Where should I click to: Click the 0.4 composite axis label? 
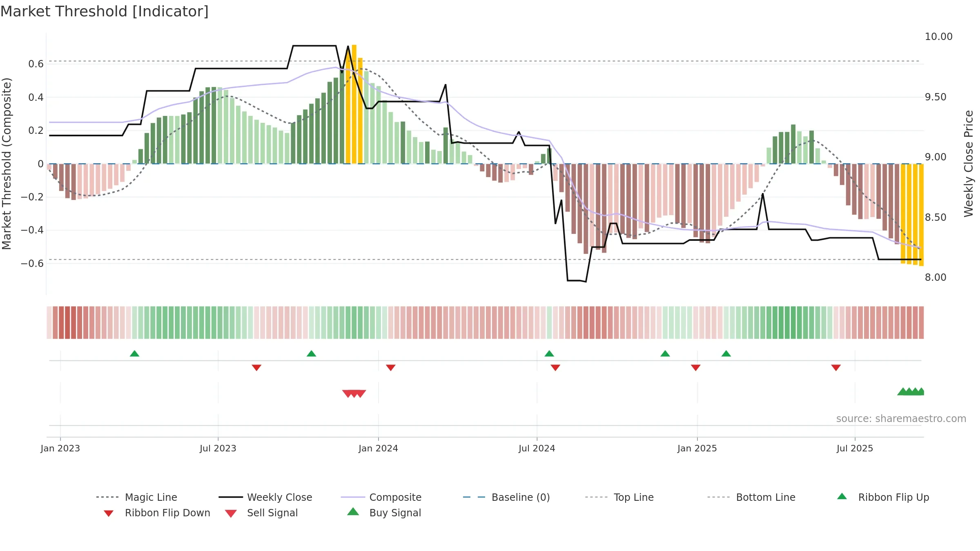[36, 98]
